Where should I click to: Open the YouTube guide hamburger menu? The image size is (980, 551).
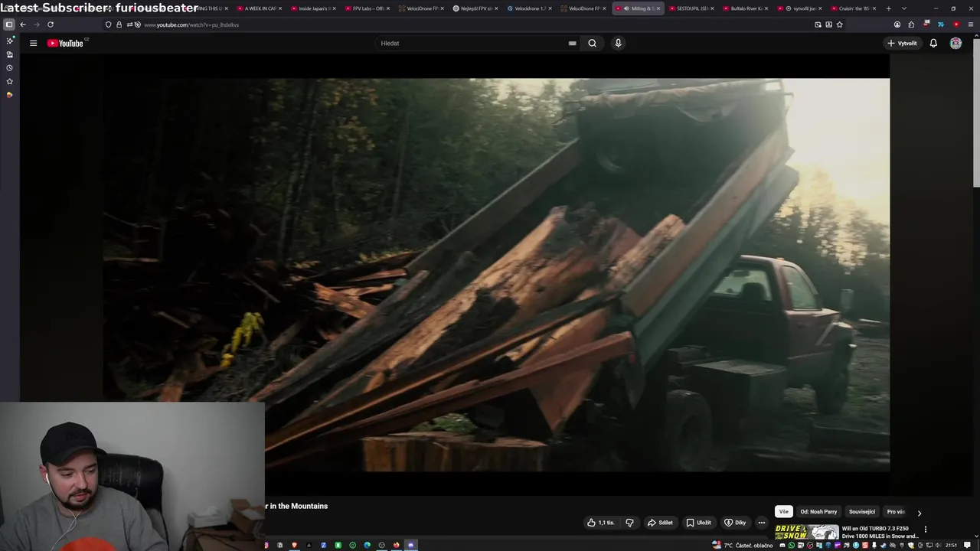coord(33,43)
